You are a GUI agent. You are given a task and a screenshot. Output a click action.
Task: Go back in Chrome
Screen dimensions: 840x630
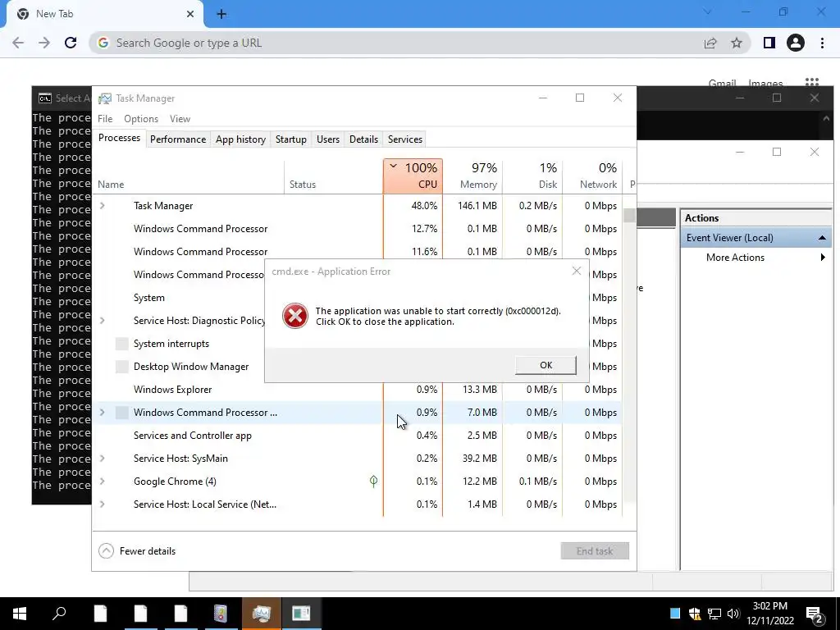click(18, 43)
